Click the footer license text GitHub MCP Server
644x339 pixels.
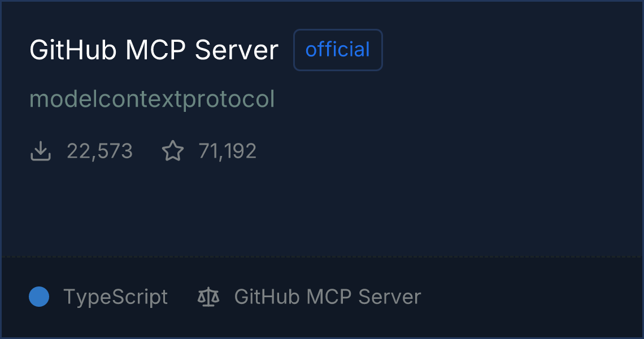pyautogui.click(x=327, y=297)
